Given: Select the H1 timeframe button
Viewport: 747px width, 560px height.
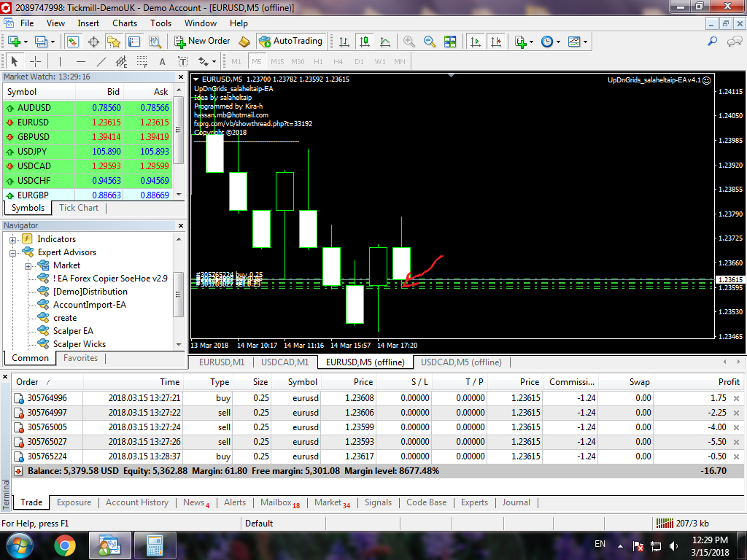Looking at the screenshot, I should click(318, 62).
